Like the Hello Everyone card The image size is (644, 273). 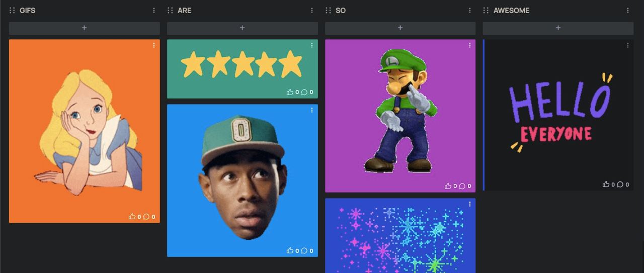tap(606, 185)
